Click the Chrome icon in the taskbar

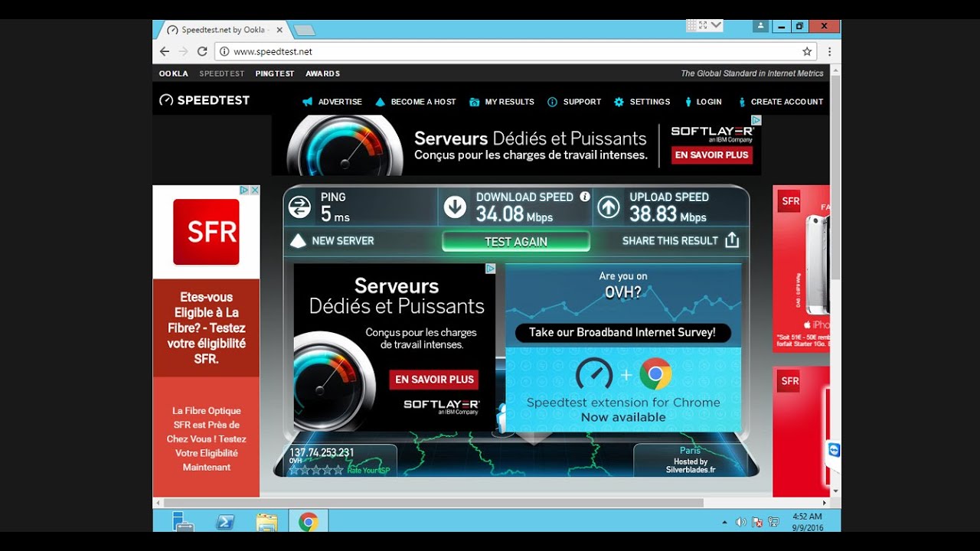(x=308, y=522)
